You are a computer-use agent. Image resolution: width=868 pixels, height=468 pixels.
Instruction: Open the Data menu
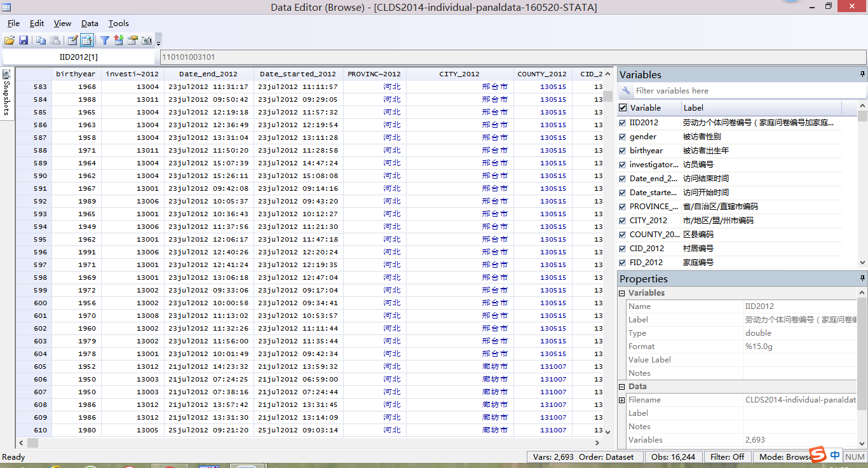(x=90, y=24)
